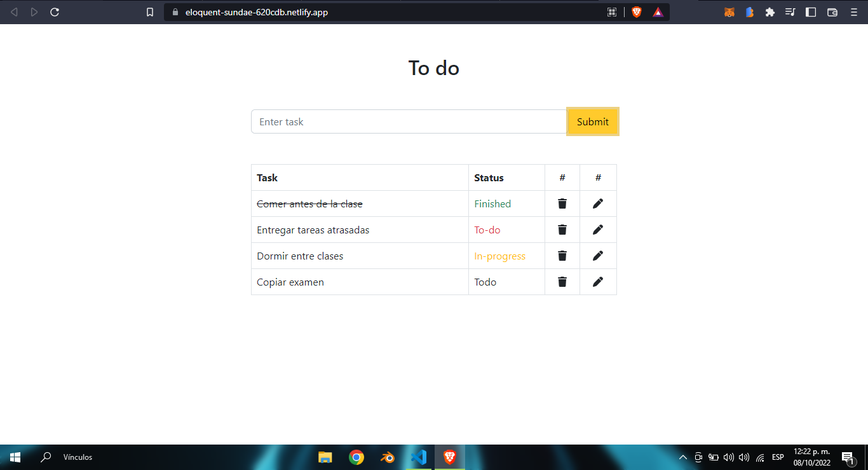Open the Windows Start menu

[x=14, y=457]
